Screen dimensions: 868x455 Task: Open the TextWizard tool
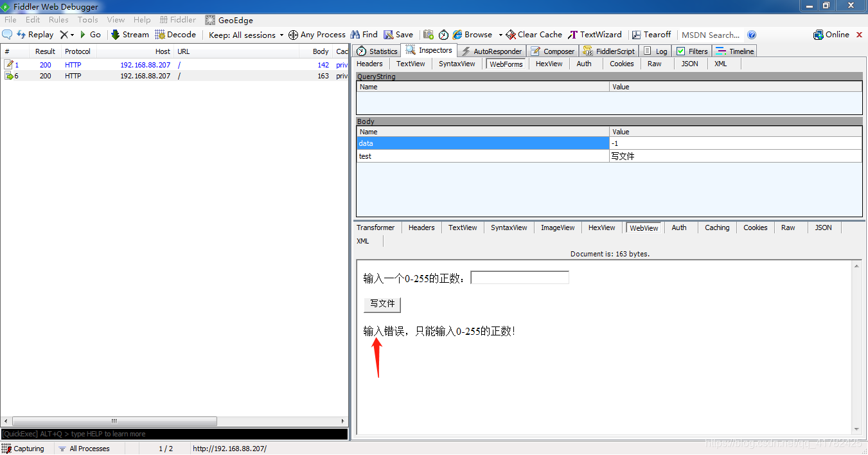coord(595,35)
